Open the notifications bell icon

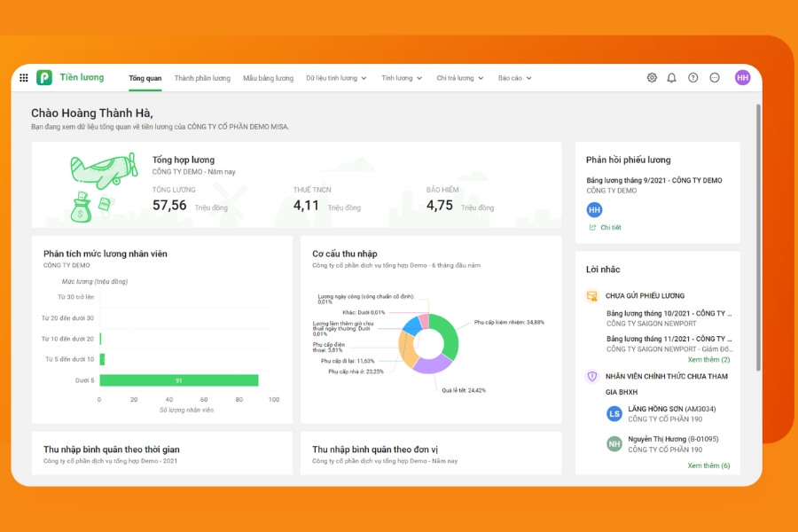pyautogui.click(x=671, y=78)
